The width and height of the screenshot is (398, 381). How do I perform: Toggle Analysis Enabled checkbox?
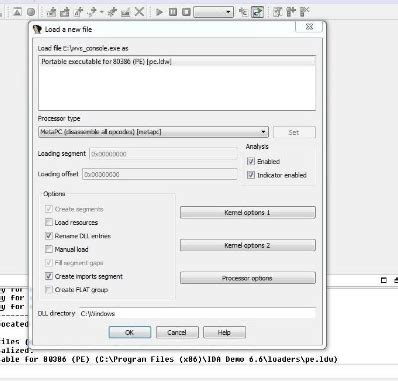251,161
